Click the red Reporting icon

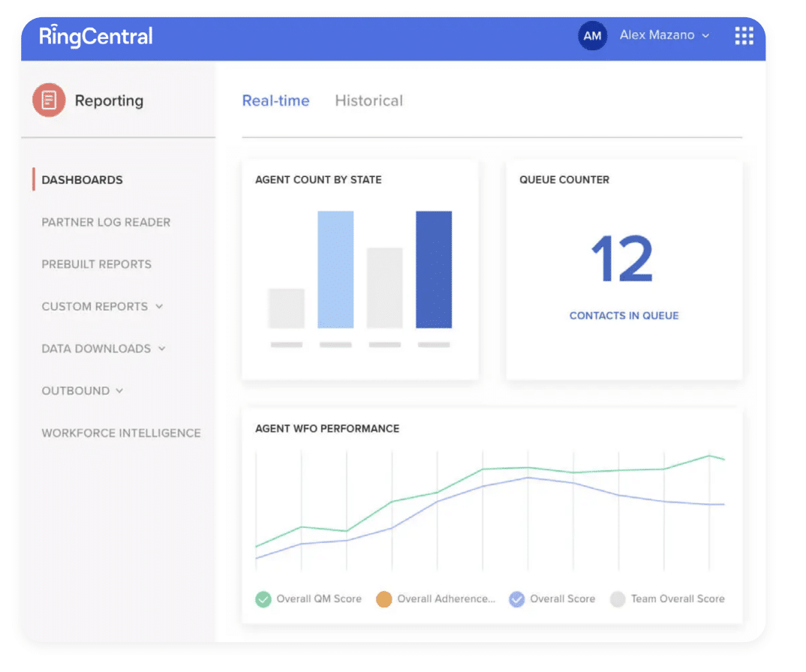pyautogui.click(x=49, y=100)
